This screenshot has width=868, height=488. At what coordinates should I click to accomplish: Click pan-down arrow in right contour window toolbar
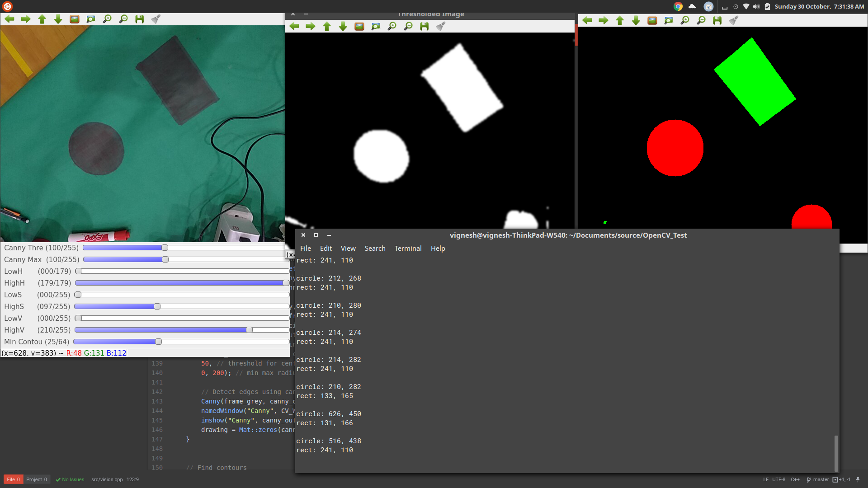[636, 20]
